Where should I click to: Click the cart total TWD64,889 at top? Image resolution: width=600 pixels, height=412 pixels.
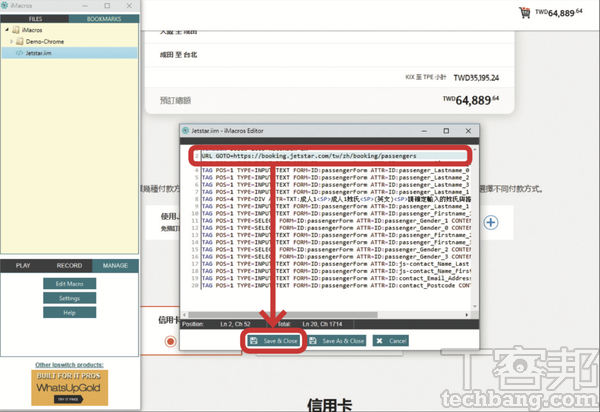[x=559, y=13]
